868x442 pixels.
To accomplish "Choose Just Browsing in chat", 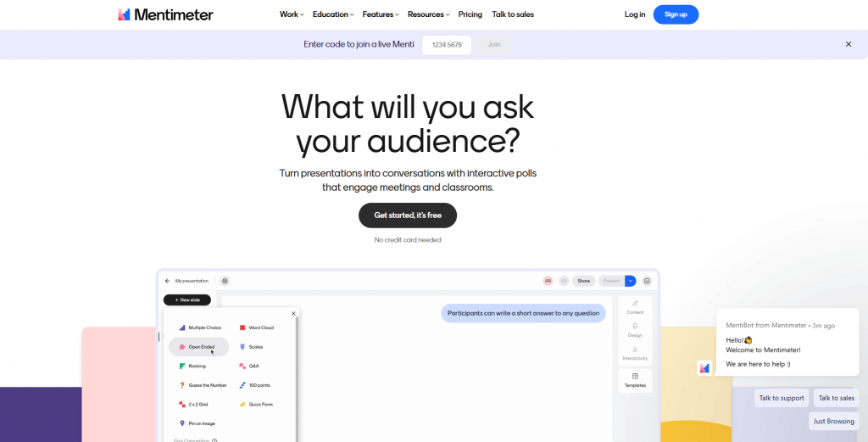I will click(833, 421).
